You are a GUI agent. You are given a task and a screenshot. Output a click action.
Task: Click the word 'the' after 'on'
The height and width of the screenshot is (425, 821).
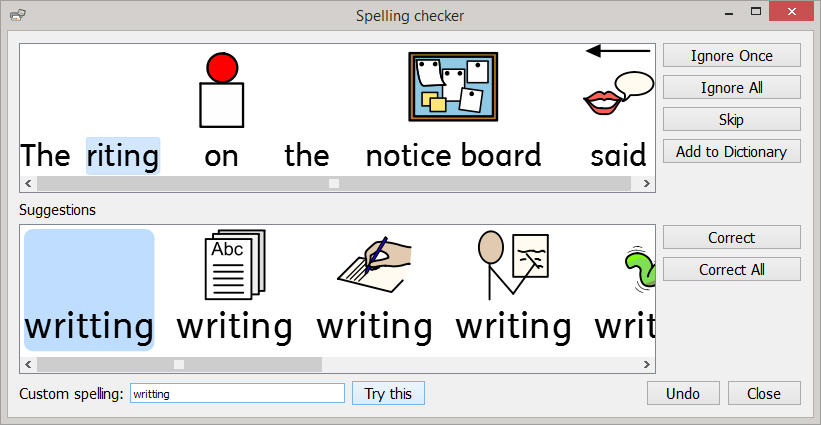307,155
